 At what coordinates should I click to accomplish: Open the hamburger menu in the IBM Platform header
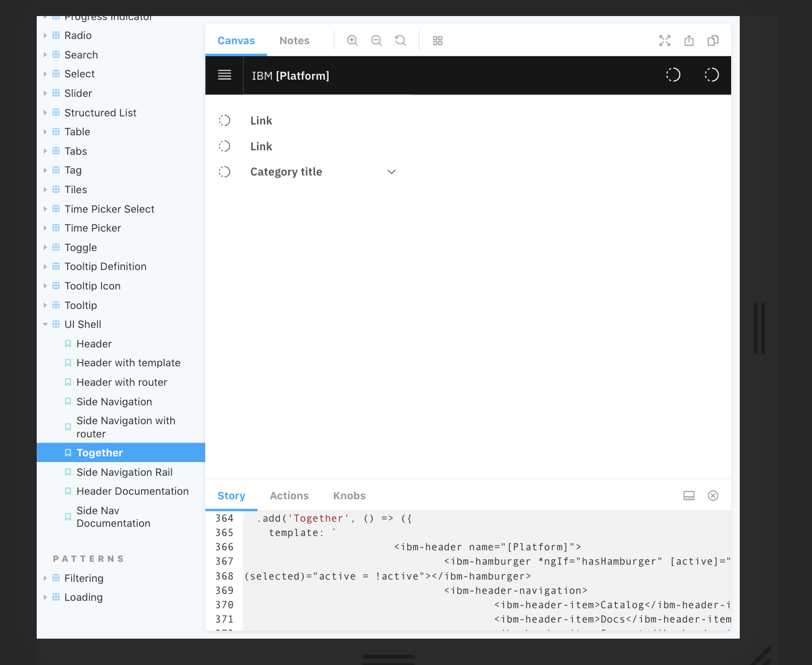coord(224,75)
